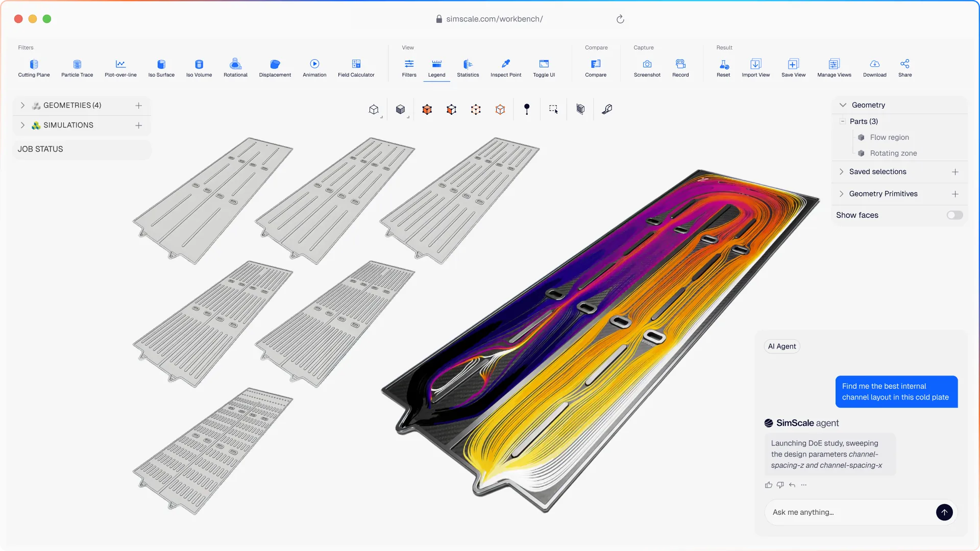Image resolution: width=980 pixels, height=551 pixels.
Task: Toggle the Legend view option
Action: tap(436, 68)
